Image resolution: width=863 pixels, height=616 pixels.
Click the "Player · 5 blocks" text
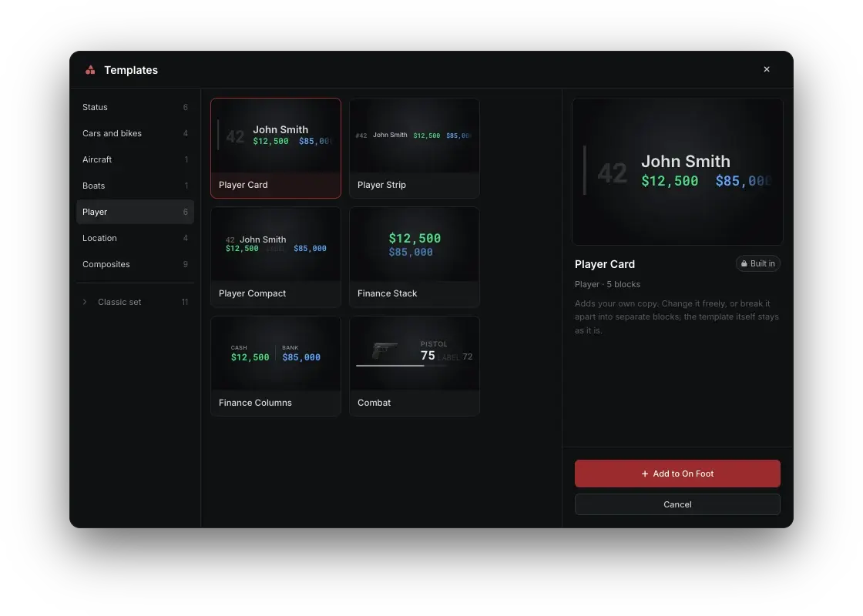point(608,284)
